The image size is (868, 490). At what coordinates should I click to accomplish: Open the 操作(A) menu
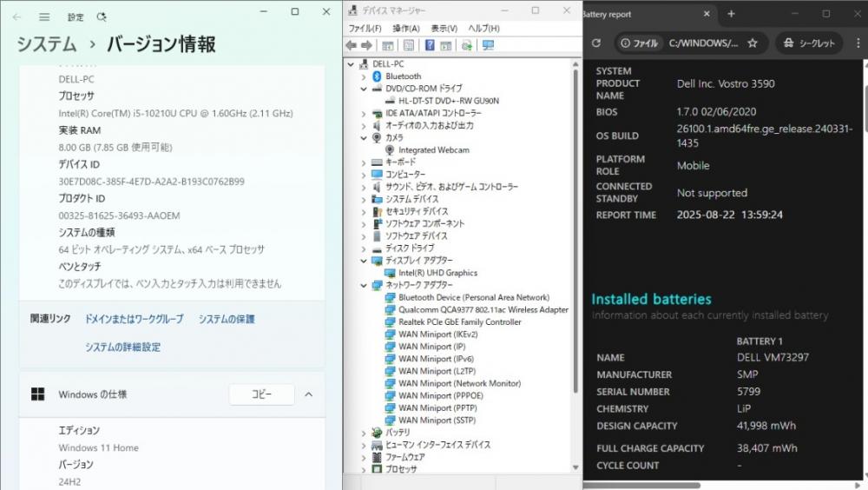click(x=405, y=29)
